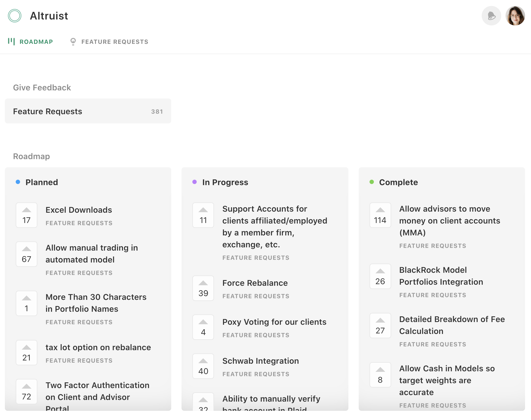Click Feature Requests label under Fee Calculation
This screenshot has width=531, height=420.
tap(433, 344)
